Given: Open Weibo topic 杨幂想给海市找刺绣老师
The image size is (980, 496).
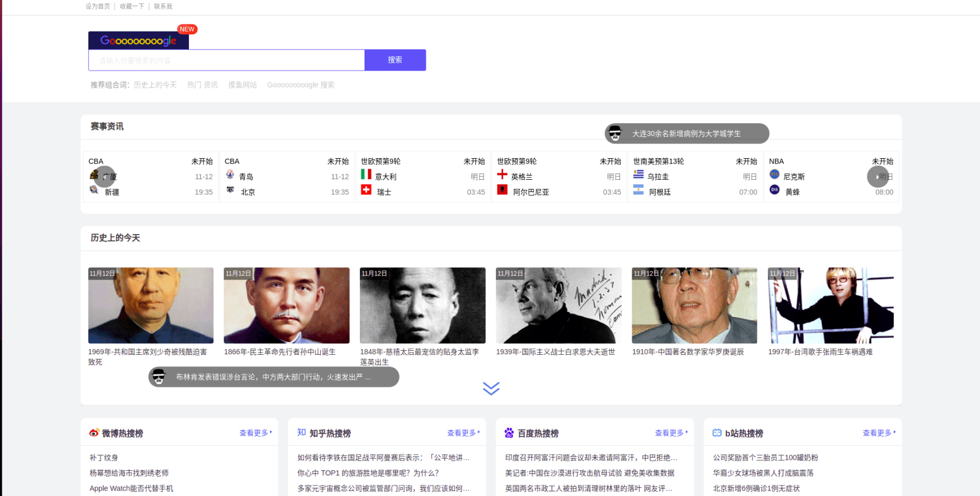Looking at the screenshot, I should (129, 473).
